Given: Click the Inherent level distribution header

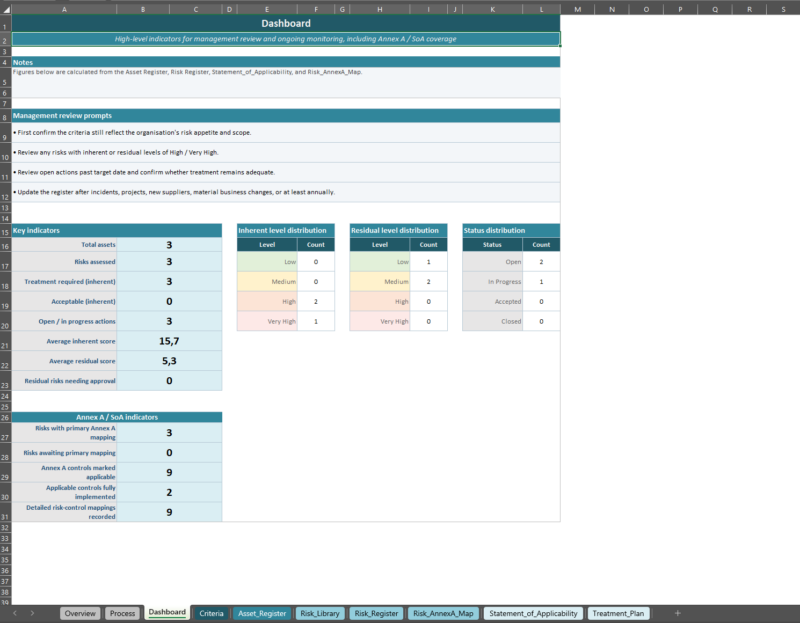Looking at the screenshot, I should coord(286,231).
